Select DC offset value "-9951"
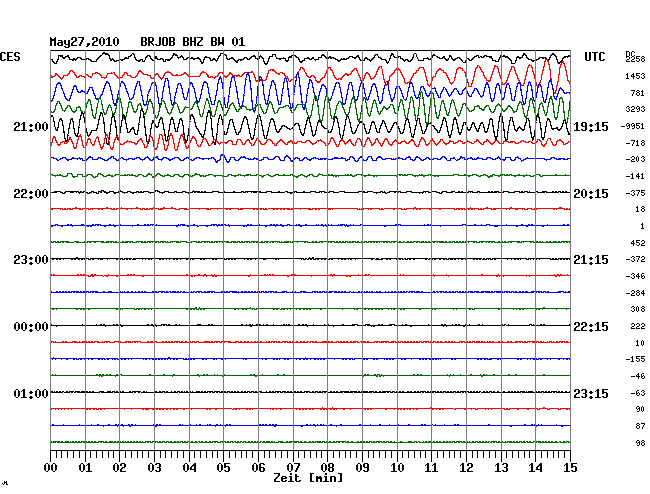Screen dimensions: 650x494 pos(633,126)
